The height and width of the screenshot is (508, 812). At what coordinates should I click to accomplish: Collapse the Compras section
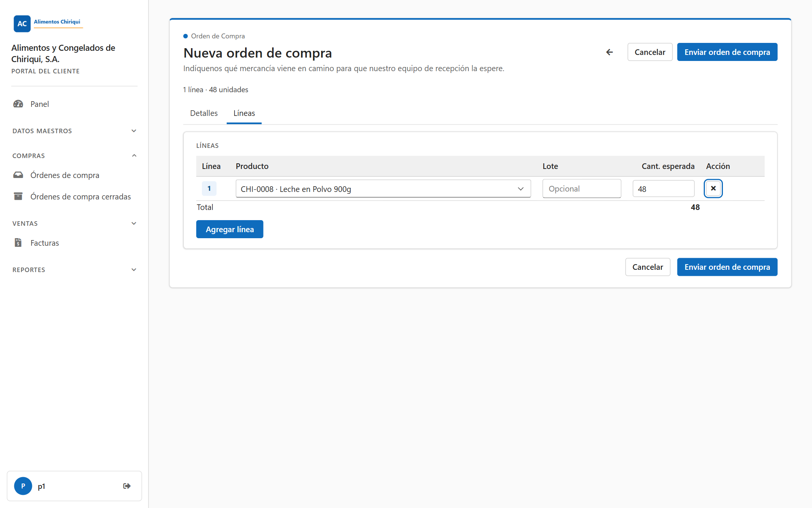tap(74, 156)
